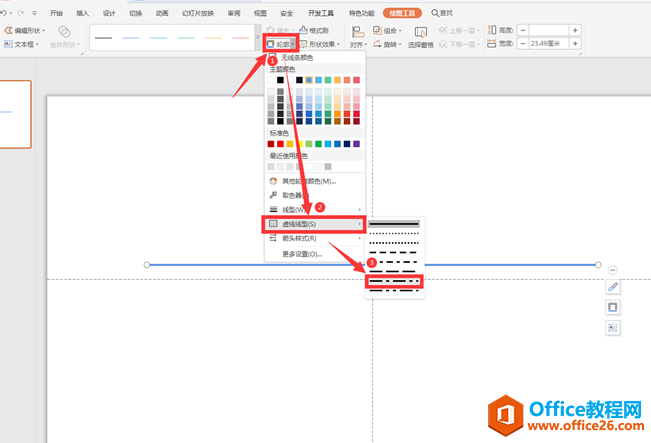Open the 幻灯片放映 tab
Screen dimensions: 651x443
click(198, 13)
